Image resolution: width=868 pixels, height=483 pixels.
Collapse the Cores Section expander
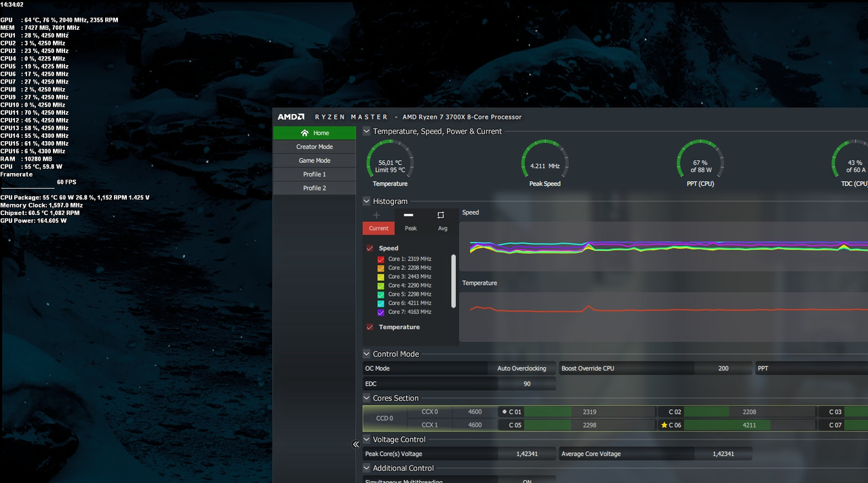tap(367, 398)
